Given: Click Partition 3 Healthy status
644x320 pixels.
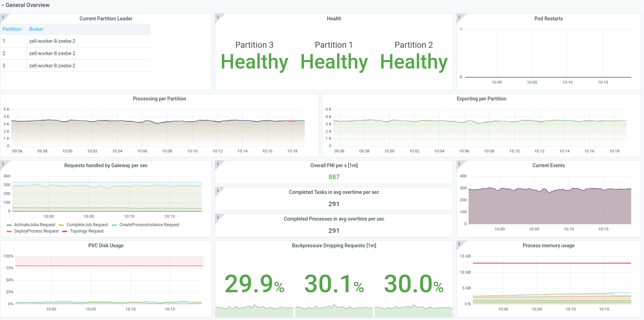Looking at the screenshot, I should coord(255,62).
